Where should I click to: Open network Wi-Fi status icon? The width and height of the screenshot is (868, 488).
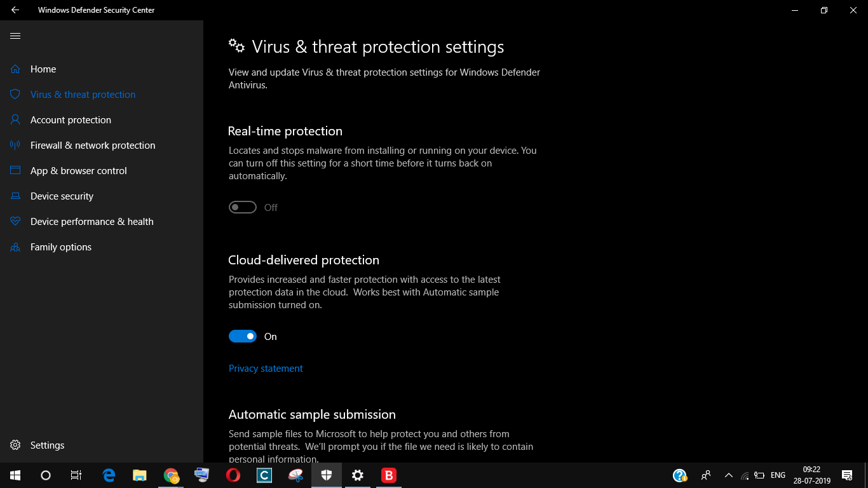click(745, 475)
